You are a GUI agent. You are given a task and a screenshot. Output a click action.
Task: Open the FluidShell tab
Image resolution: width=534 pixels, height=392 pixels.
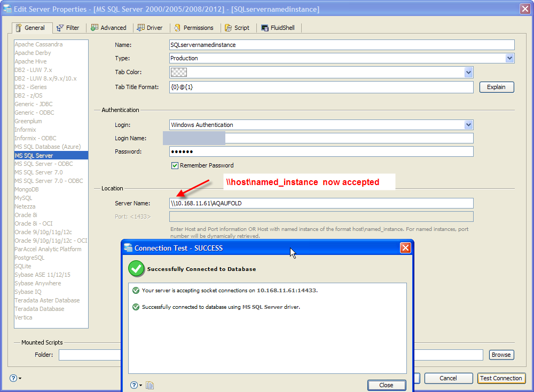click(x=278, y=28)
